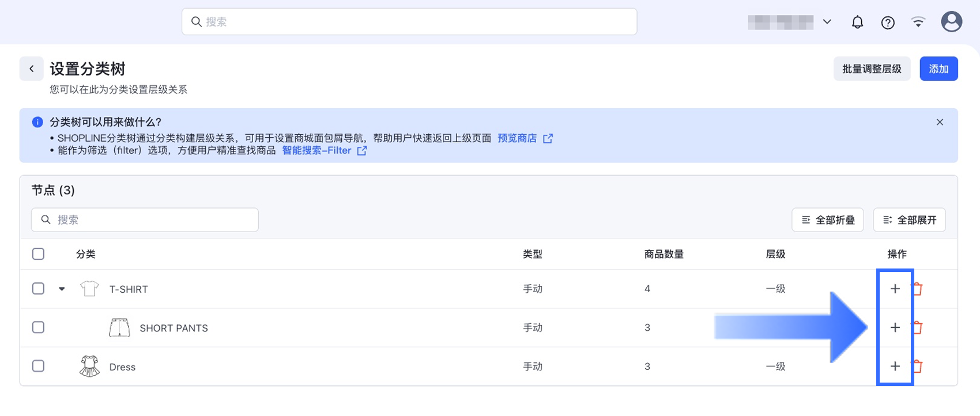The height and width of the screenshot is (416, 980).
Task: Open the 智能搜索-Filter link
Action: pyautogui.click(x=316, y=150)
